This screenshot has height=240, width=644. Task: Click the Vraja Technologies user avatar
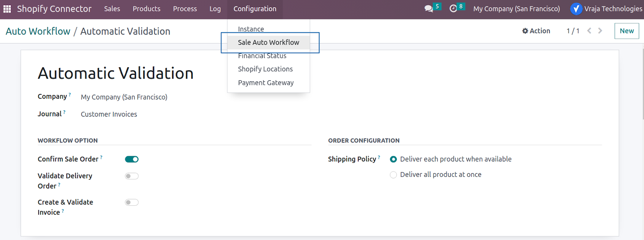click(576, 9)
